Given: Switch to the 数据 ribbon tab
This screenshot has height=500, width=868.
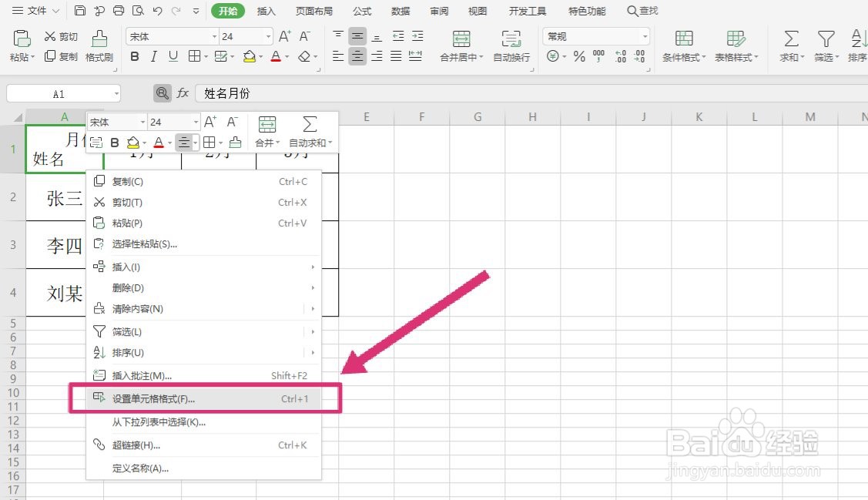Looking at the screenshot, I should 400,11.
